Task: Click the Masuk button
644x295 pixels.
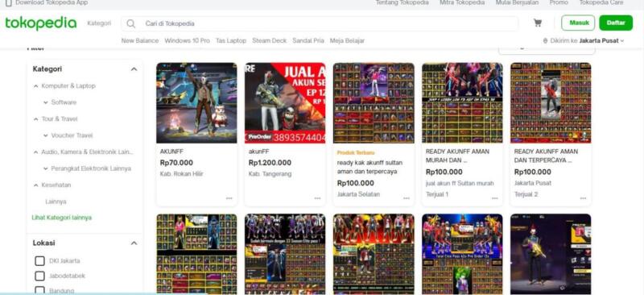Action: click(x=578, y=23)
